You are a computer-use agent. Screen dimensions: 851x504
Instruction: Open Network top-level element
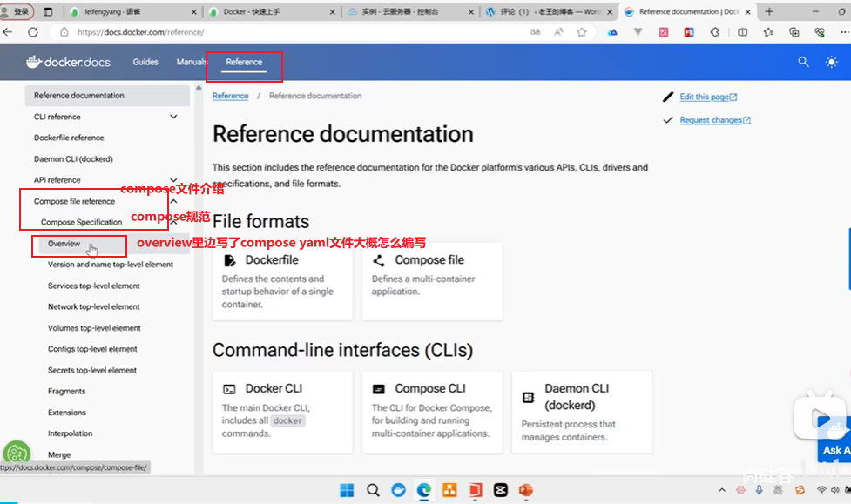94,306
